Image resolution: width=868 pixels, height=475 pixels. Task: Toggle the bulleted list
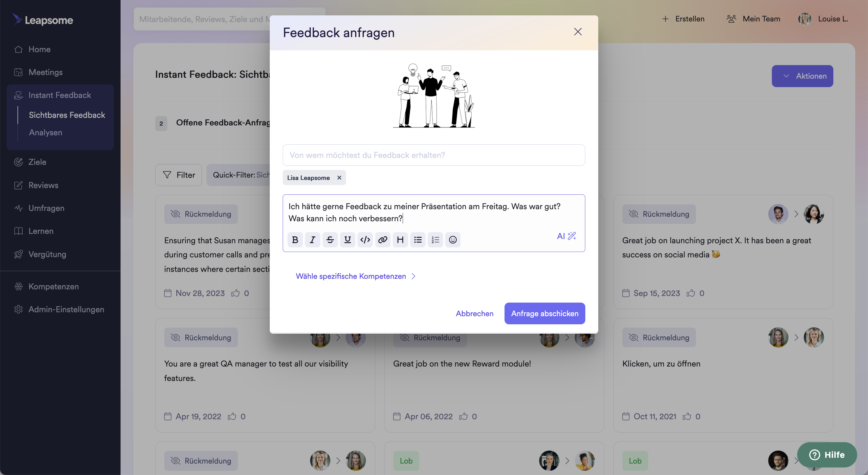pyautogui.click(x=417, y=240)
